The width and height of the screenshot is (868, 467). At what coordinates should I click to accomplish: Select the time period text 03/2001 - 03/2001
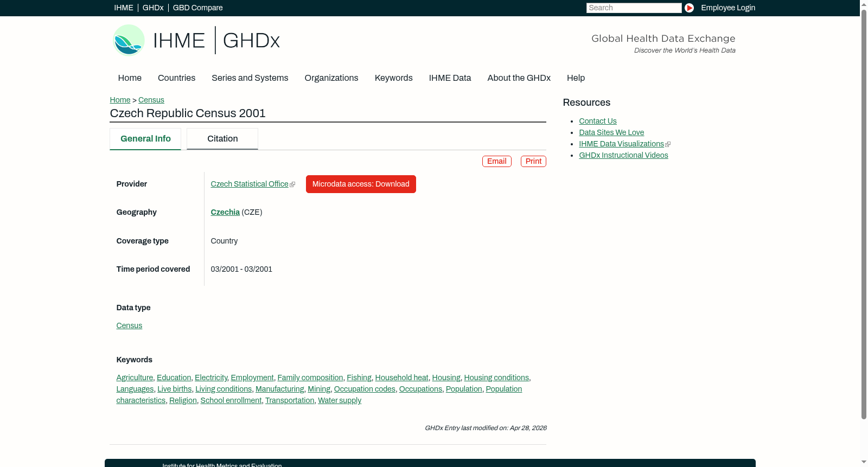[241, 270]
